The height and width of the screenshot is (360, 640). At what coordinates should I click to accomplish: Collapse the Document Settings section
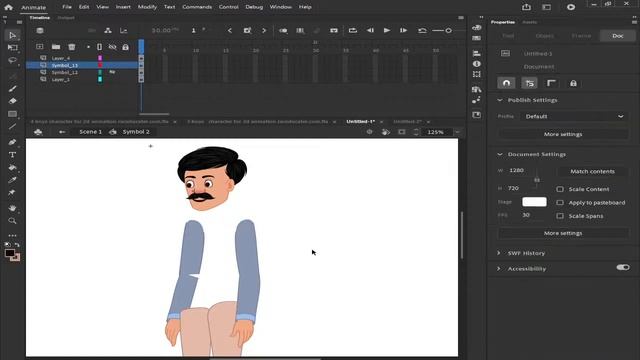[500, 154]
